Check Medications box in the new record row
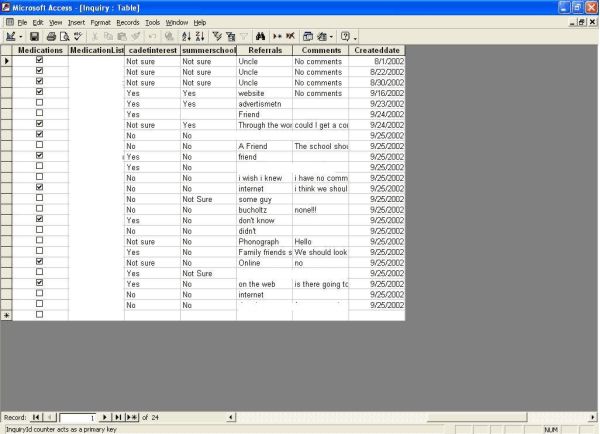600x434 pixels. (39, 314)
